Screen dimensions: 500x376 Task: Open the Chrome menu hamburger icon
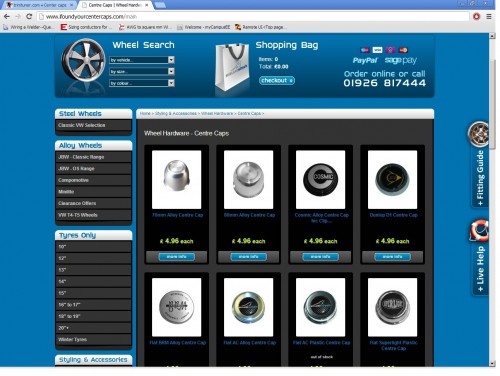click(x=489, y=16)
